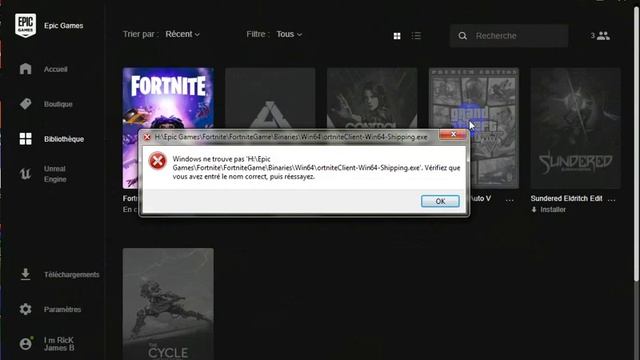The image size is (640, 360).
Task: Select the Control game thumbnail
Action: click(x=372, y=98)
